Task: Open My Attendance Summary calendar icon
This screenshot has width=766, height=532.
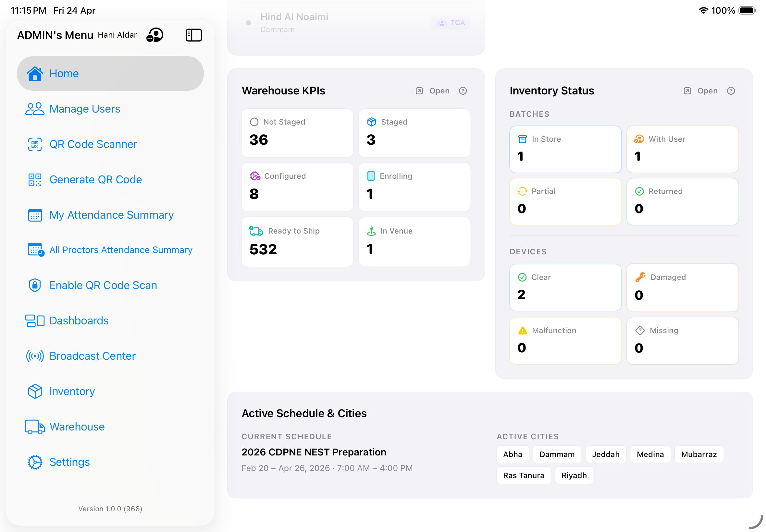Action: tap(35, 215)
